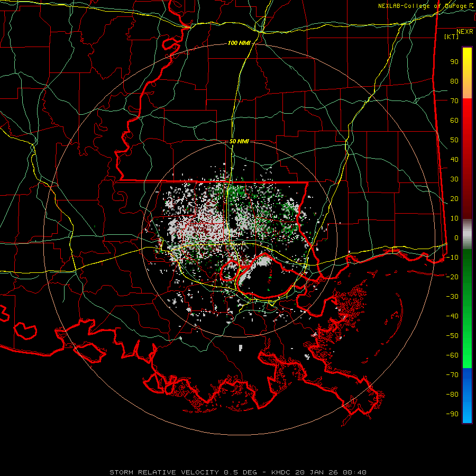Click the 30 value on the velocity scale

(x=454, y=179)
